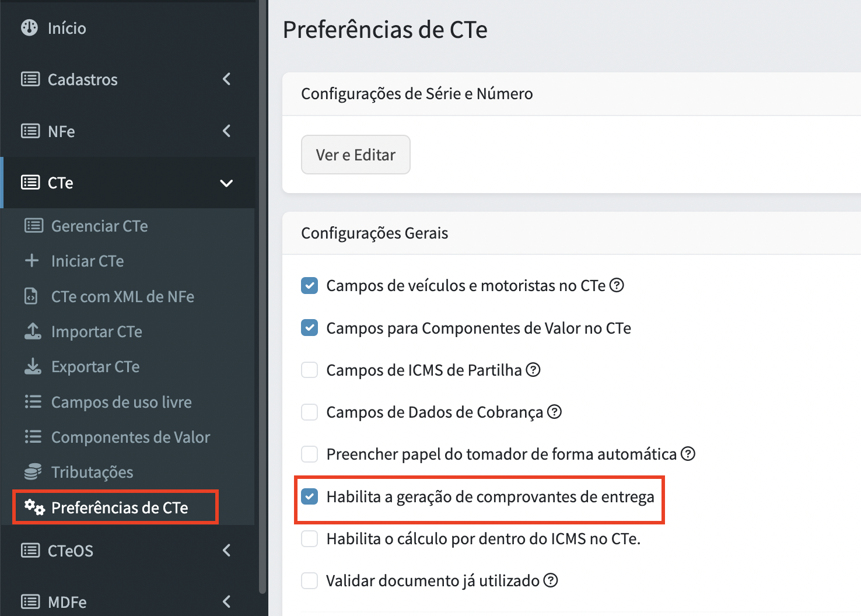
Task: Expand the Cadastros menu chevron
Action: tap(227, 79)
